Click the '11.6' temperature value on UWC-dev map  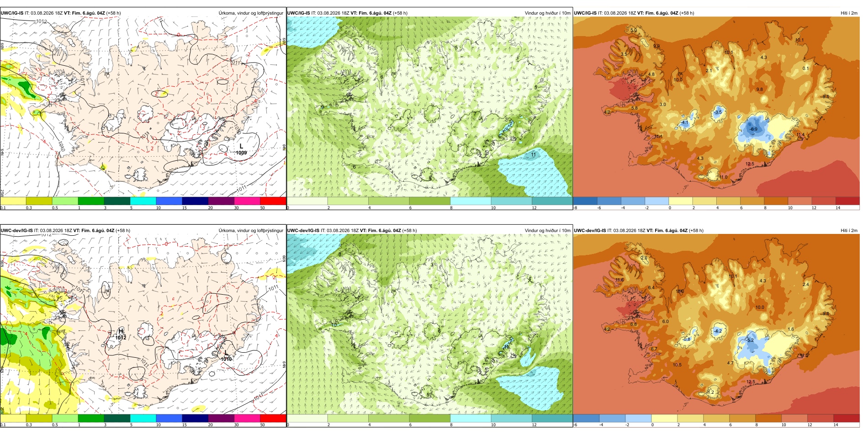point(619,280)
